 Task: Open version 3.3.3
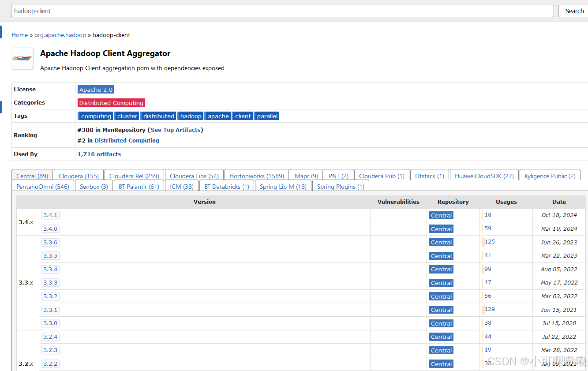coord(50,283)
